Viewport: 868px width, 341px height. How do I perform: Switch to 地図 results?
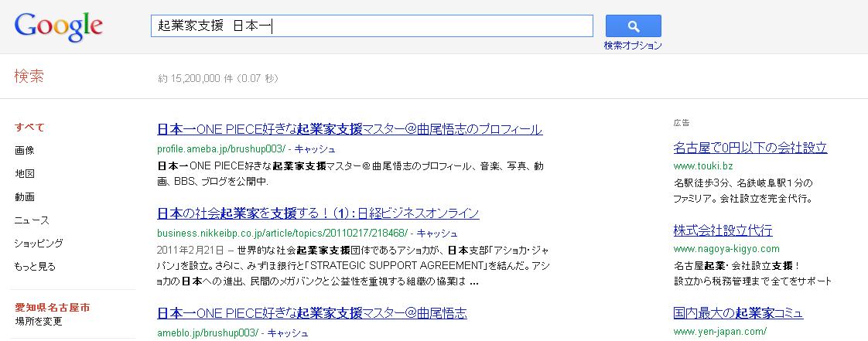[24, 174]
